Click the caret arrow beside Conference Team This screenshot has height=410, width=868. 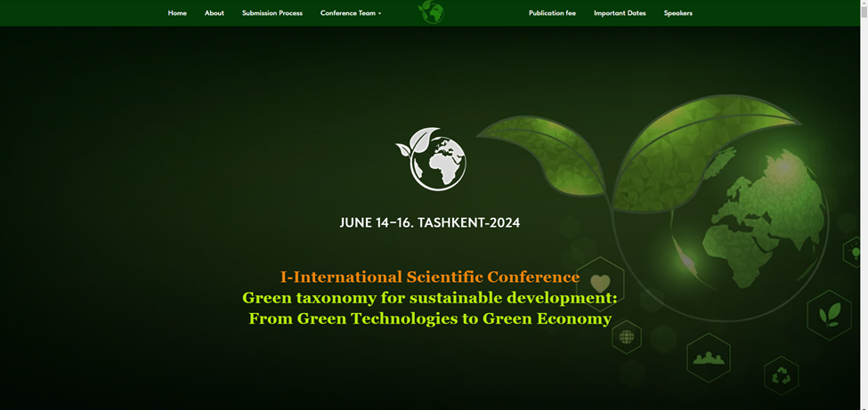pos(380,13)
